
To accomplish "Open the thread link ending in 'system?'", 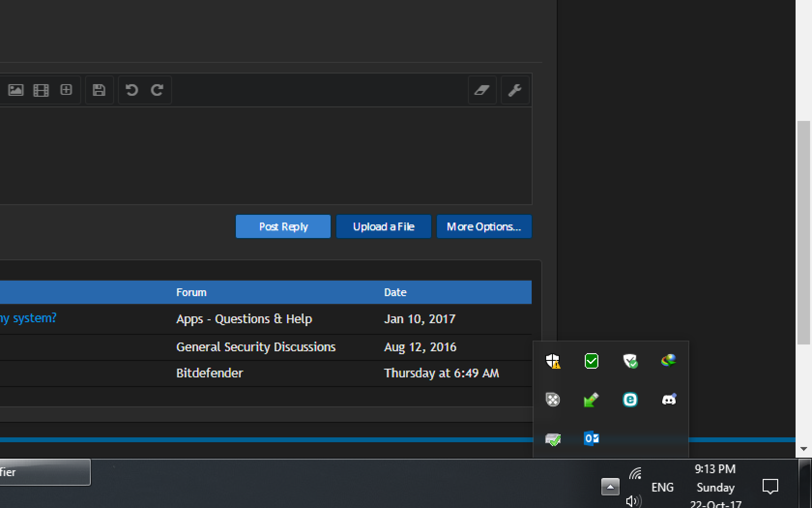I will 28,318.
